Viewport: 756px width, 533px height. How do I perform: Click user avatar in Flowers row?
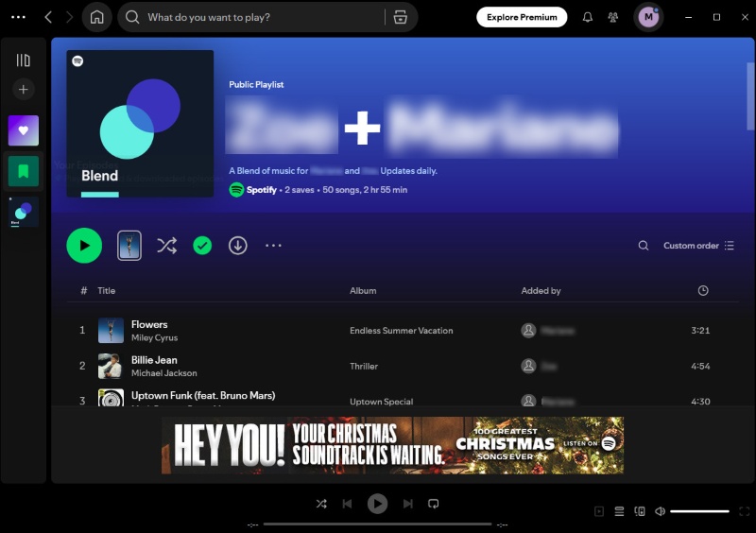coord(528,331)
